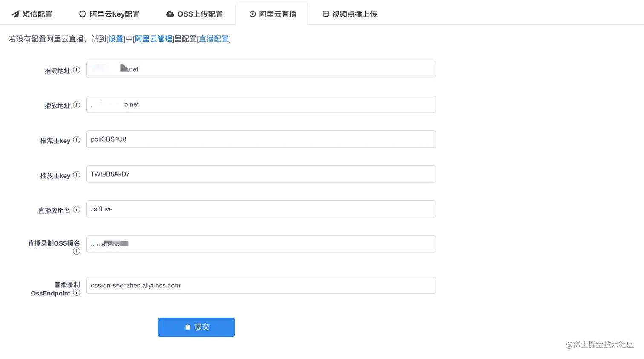This screenshot has width=644, height=359.
Task: Click the 直播应用名 label text
Action: click(x=54, y=211)
